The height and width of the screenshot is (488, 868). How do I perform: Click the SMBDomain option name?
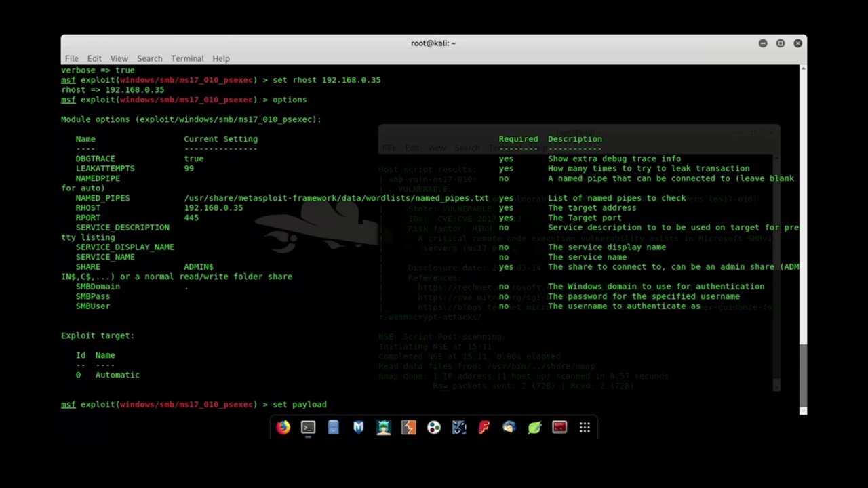tap(98, 287)
